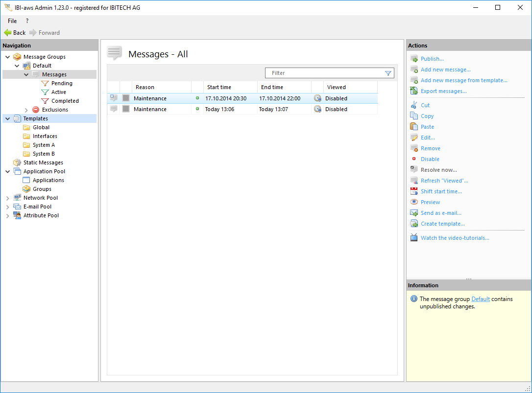Image resolution: width=532 pixels, height=393 pixels.
Task: Click the Export messages icon
Action: (414, 91)
